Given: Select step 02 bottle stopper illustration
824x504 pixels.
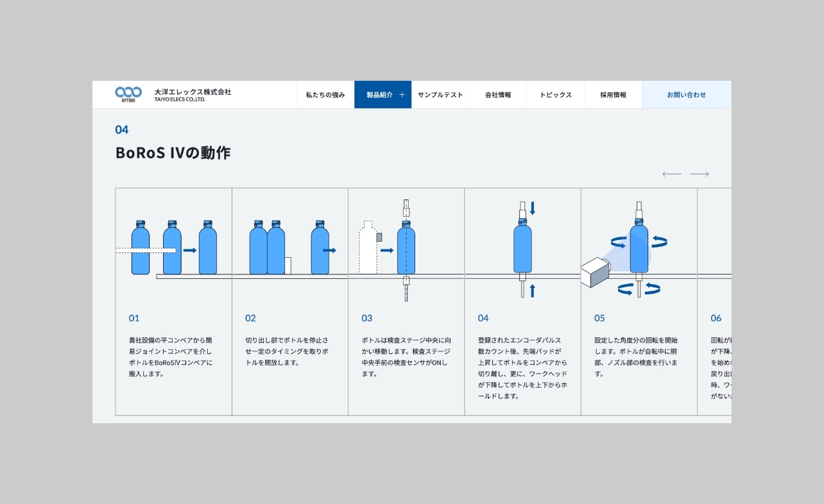Looking at the screenshot, I should [x=290, y=248].
